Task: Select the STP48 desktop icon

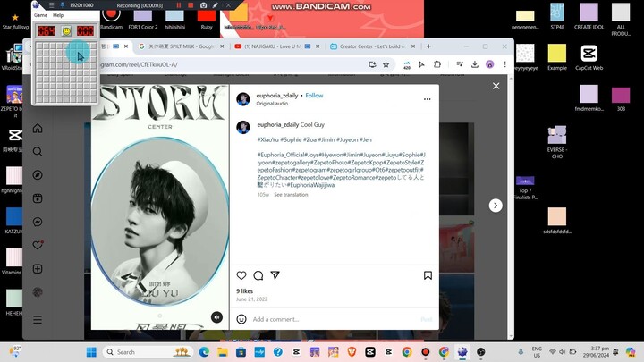Action: 557,16
